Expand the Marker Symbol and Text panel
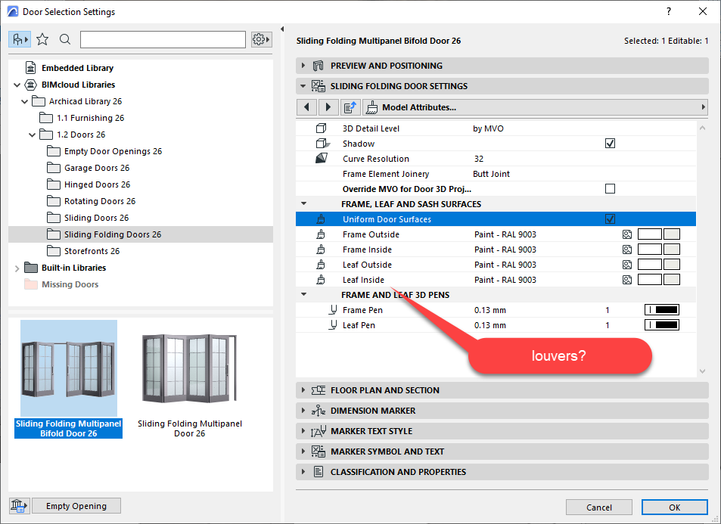Screen dimensions: 721x524 [x=303, y=451]
